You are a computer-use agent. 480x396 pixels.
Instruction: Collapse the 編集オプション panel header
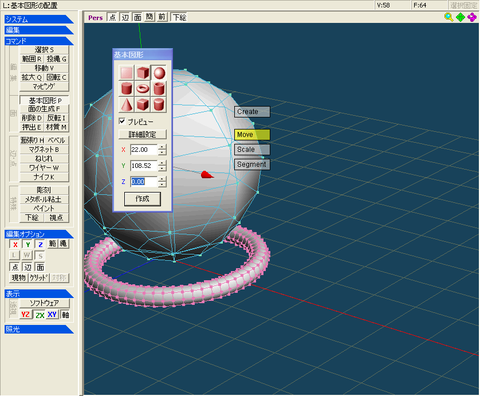39,234
